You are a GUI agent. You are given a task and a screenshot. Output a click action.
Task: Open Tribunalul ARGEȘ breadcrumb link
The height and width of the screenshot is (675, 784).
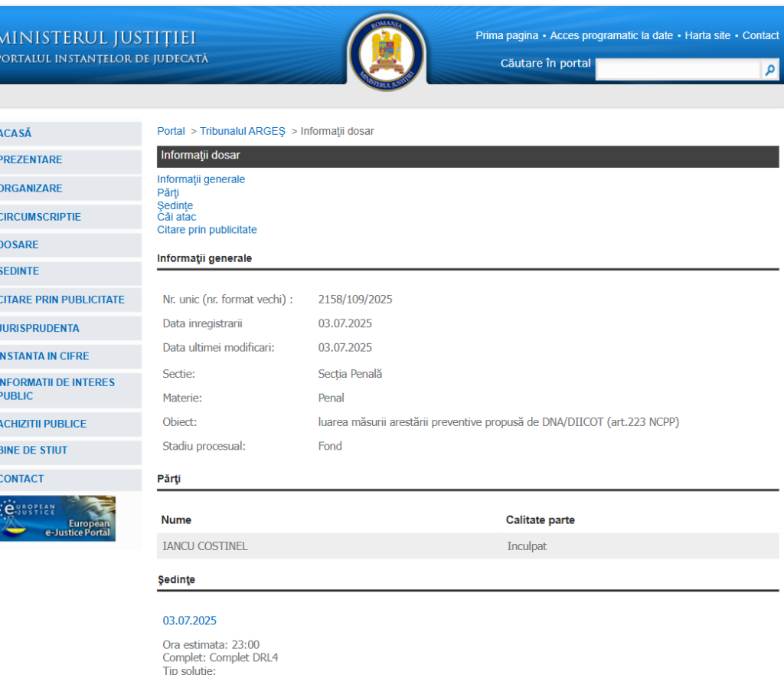pyautogui.click(x=243, y=131)
